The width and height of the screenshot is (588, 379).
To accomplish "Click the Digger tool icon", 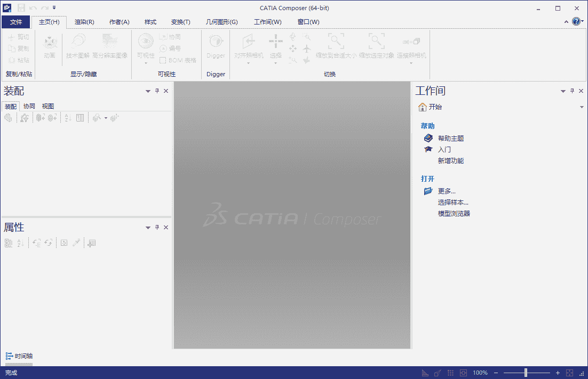I will (216, 42).
